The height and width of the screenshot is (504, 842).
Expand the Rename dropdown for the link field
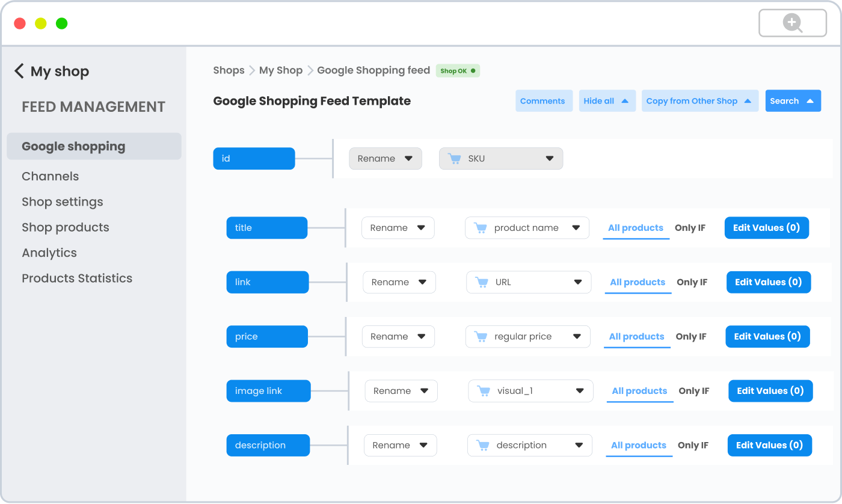click(399, 281)
